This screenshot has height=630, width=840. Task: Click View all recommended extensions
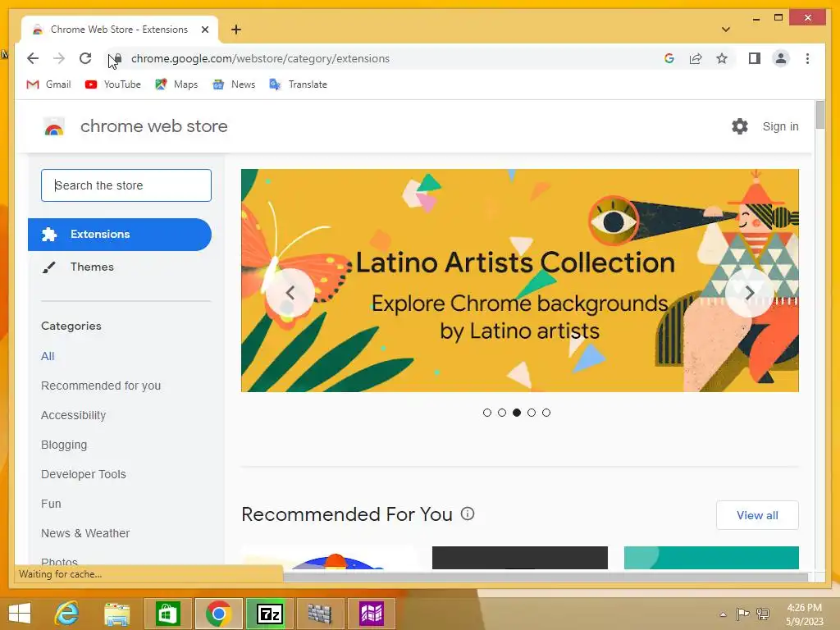(757, 515)
